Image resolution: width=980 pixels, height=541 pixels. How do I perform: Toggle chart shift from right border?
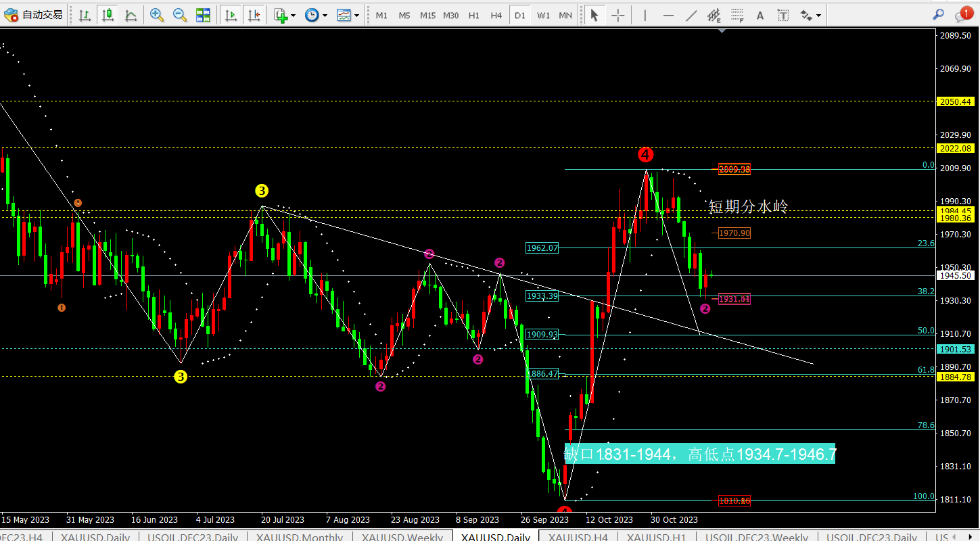254,15
